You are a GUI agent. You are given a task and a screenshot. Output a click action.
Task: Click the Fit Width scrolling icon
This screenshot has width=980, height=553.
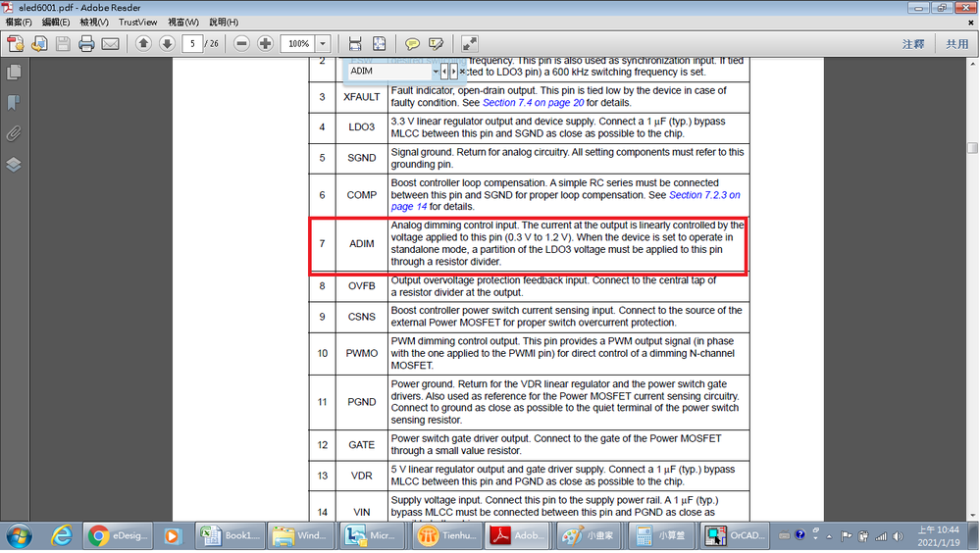pyautogui.click(x=355, y=44)
